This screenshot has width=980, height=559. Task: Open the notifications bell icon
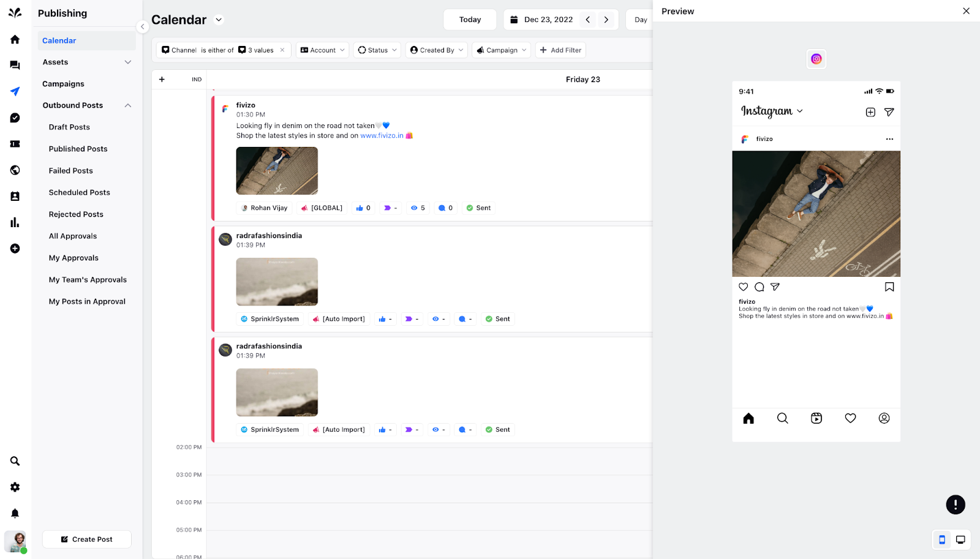15,513
